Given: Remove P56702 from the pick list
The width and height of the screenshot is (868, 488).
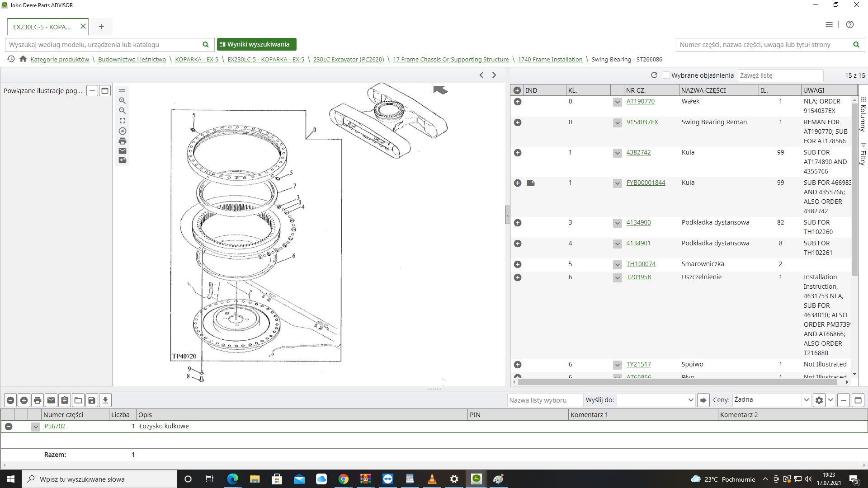Looking at the screenshot, I should (x=9, y=427).
